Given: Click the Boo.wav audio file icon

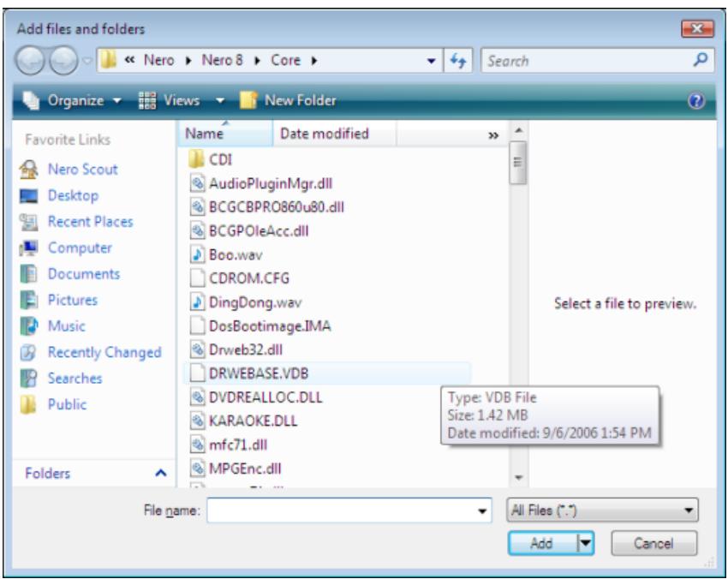Looking at the screenshot, I should [x=197, y=254].
